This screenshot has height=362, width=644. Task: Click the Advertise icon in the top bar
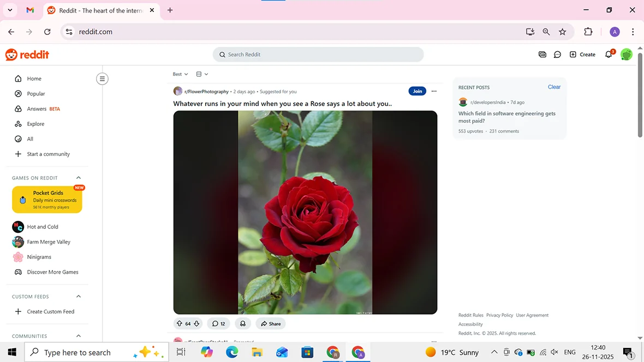[542, 54]
